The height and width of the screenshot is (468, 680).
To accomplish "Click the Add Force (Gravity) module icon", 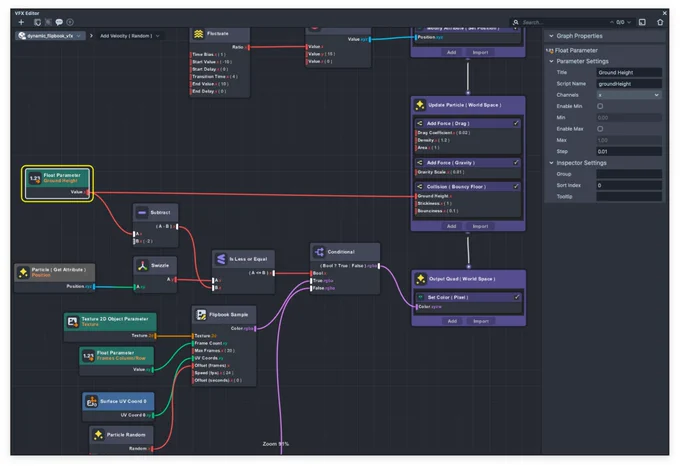I will click(419, 163).
